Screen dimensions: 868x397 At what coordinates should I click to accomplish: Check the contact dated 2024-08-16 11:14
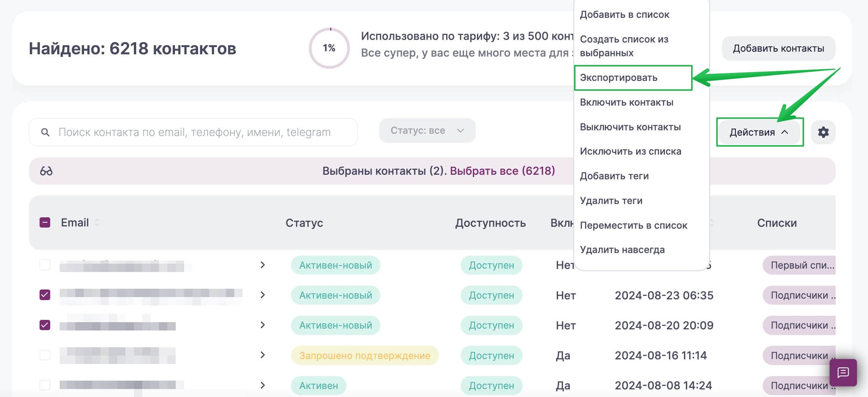click(45, 355)
